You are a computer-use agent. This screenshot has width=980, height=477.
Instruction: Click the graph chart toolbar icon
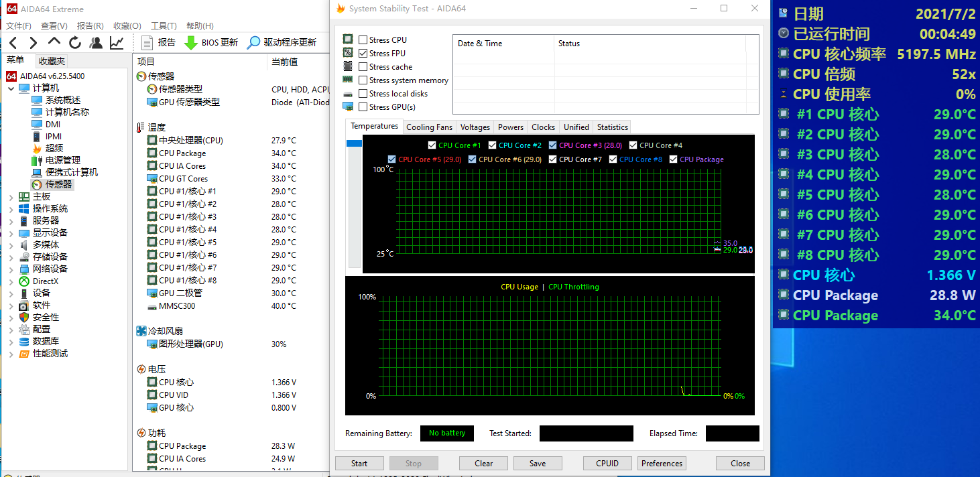coord(117,43)
